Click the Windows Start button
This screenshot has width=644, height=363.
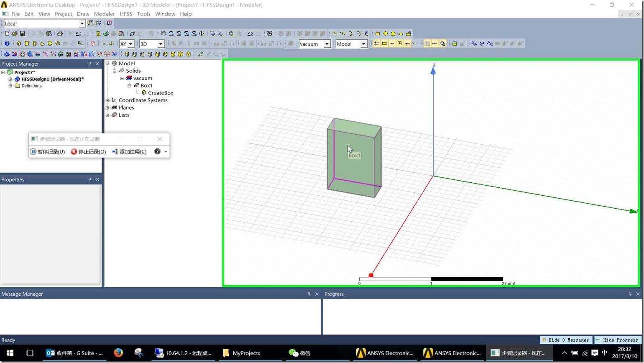tap(10, 353)
